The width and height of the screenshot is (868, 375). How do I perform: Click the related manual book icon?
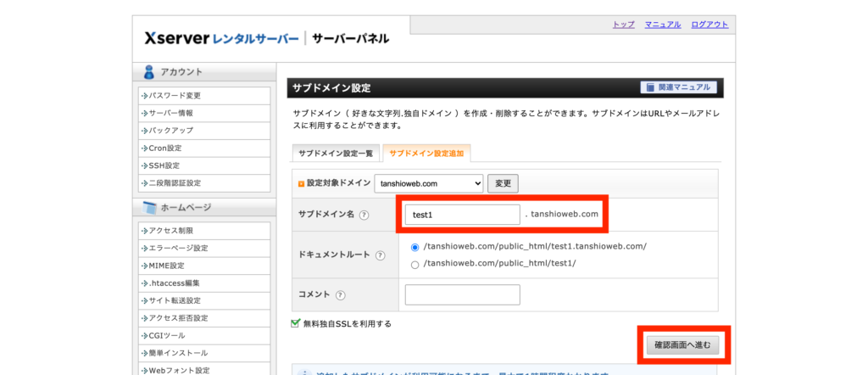tap(650, 87)
